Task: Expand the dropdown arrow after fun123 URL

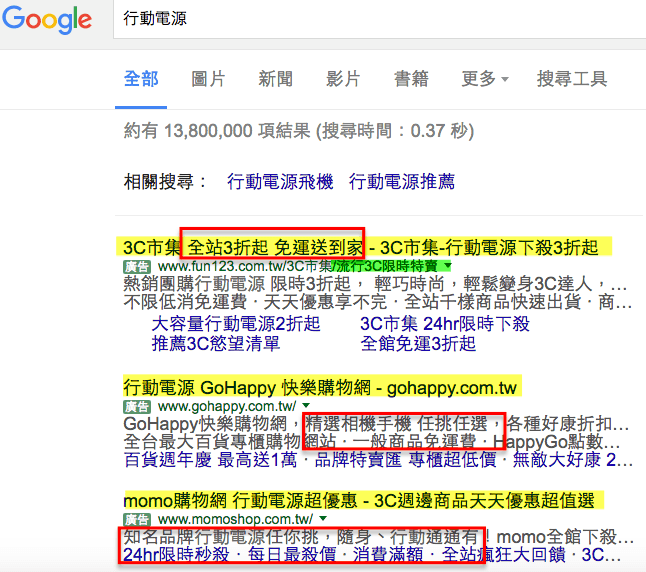Action: 448,266
